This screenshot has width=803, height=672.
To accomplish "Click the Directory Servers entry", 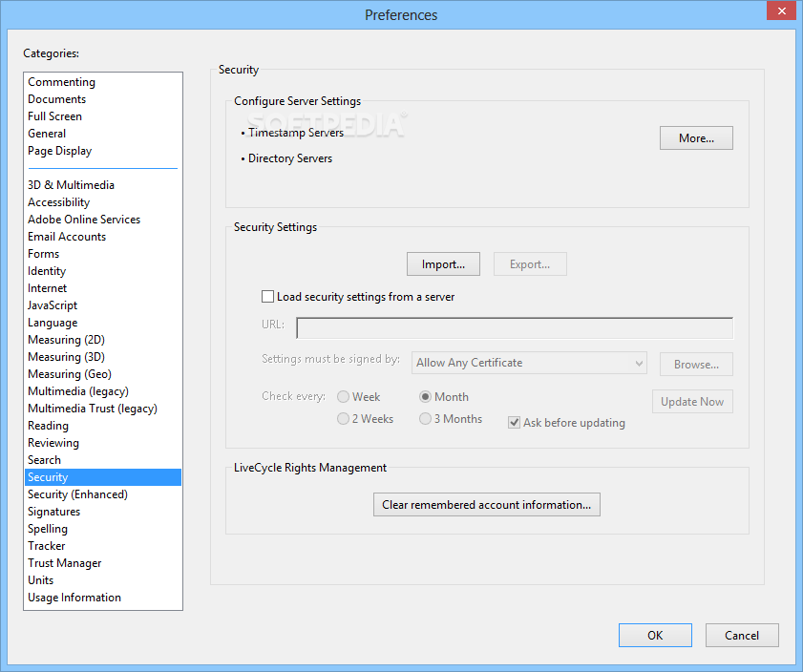I will click(290, 158).
